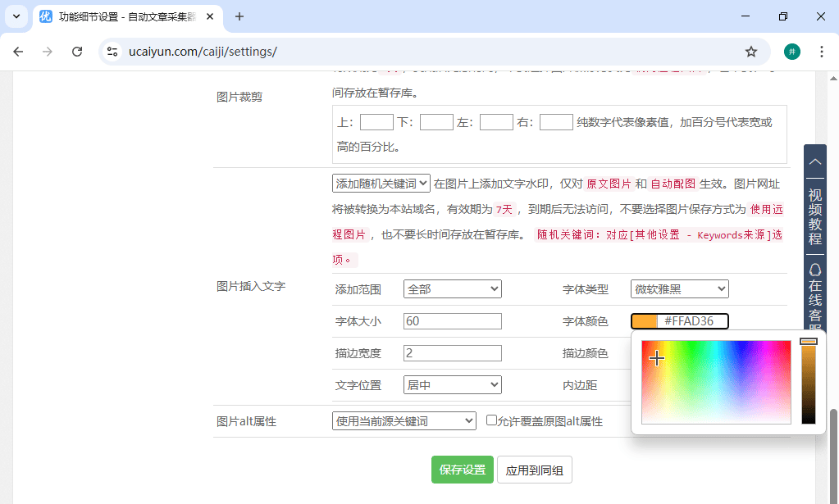Click the orange 字体颜色 swatch

(x=645, y=321)
